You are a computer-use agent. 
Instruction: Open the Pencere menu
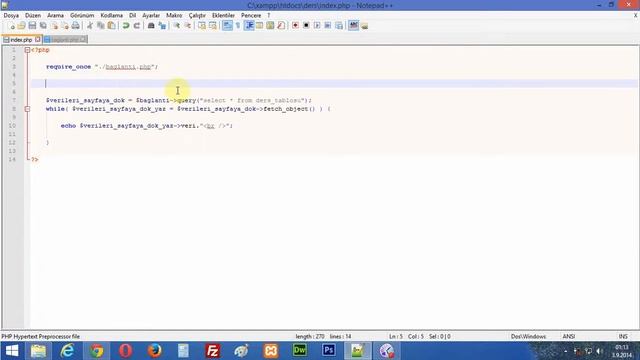point(251,16)
